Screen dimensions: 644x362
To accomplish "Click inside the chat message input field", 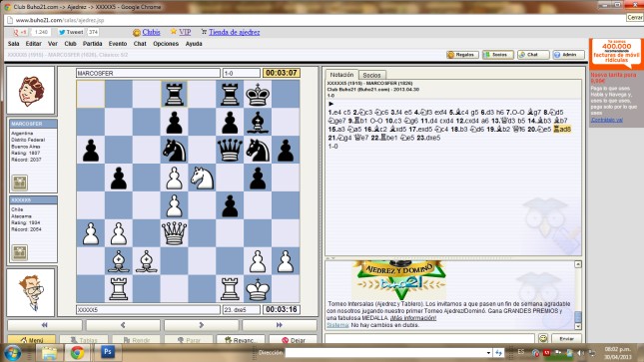I will pyautogui.click(x=429, y=338).
